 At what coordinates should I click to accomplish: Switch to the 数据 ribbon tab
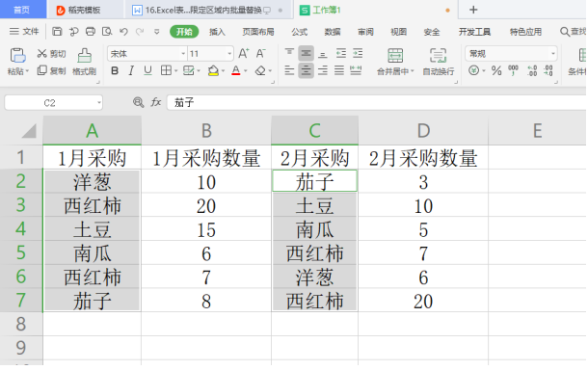(x=333, y=32)
